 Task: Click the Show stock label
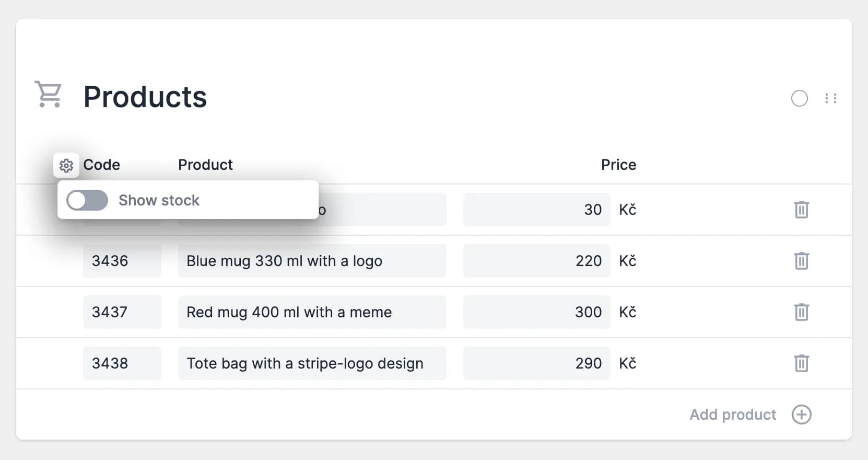click(x=159, y=200)
